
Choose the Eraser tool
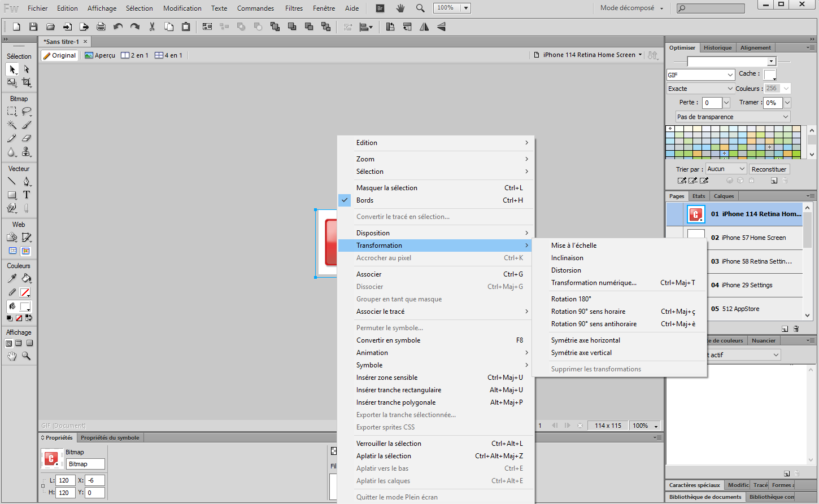pos(26,138)
